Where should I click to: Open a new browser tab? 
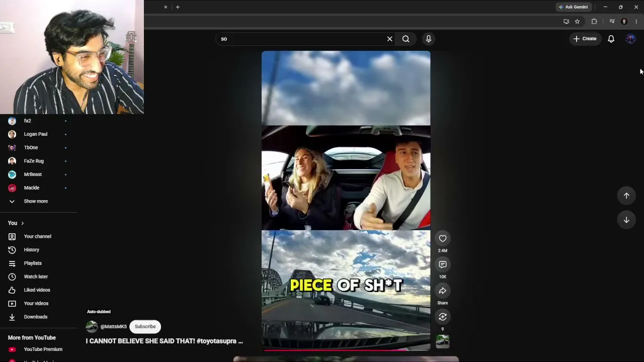click(x=178, y=7)
